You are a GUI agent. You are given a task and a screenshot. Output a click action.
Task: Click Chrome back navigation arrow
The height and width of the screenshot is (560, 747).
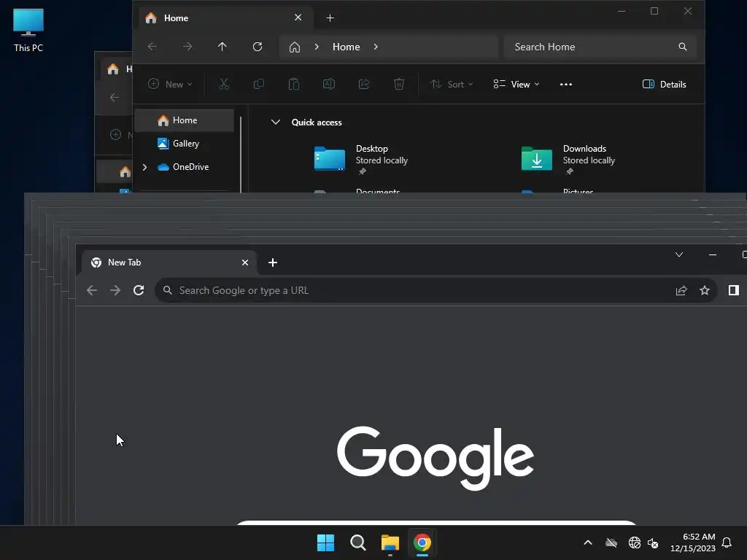[92, 290]
